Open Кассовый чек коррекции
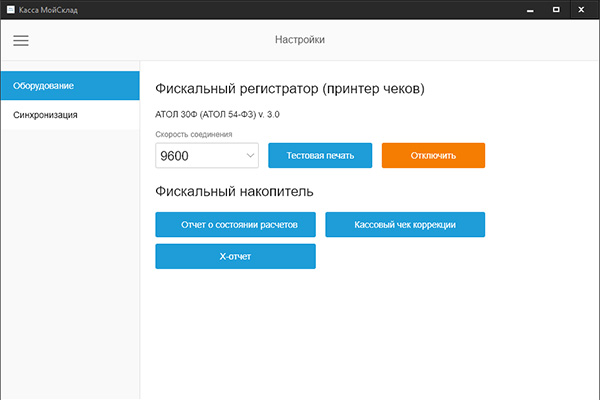The width and height of the screenshot is (600, 400). (405, 225)
